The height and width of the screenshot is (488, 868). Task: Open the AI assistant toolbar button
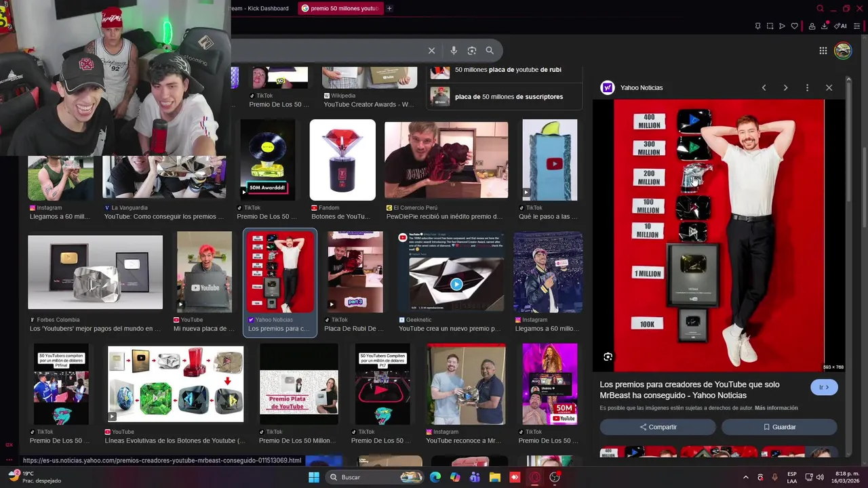pos(841,26)
